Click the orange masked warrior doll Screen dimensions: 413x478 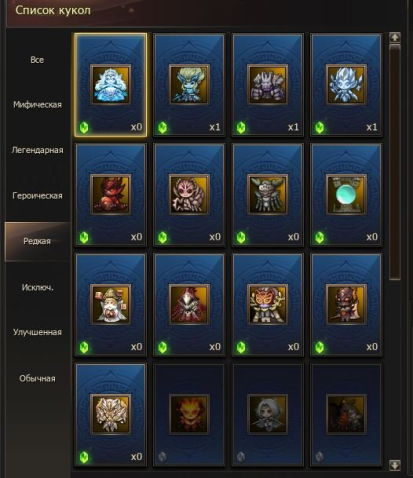[268, 305]
